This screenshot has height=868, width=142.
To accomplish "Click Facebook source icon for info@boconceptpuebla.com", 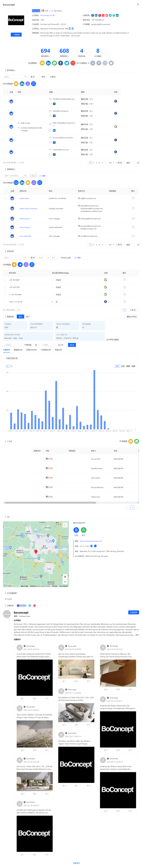I will 115,101.
